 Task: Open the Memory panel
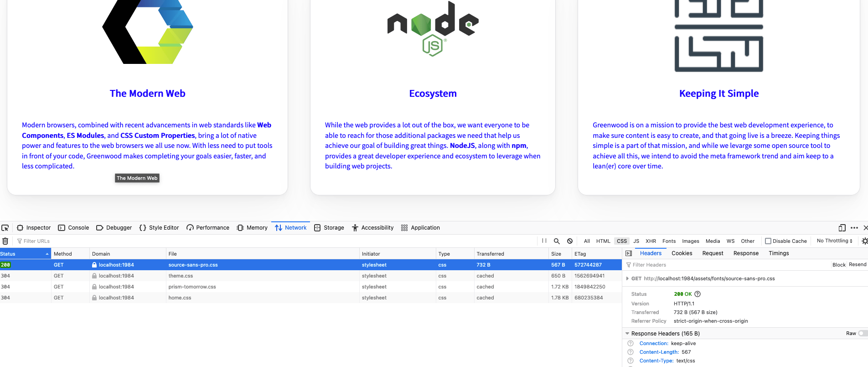(x=252, y=228)
